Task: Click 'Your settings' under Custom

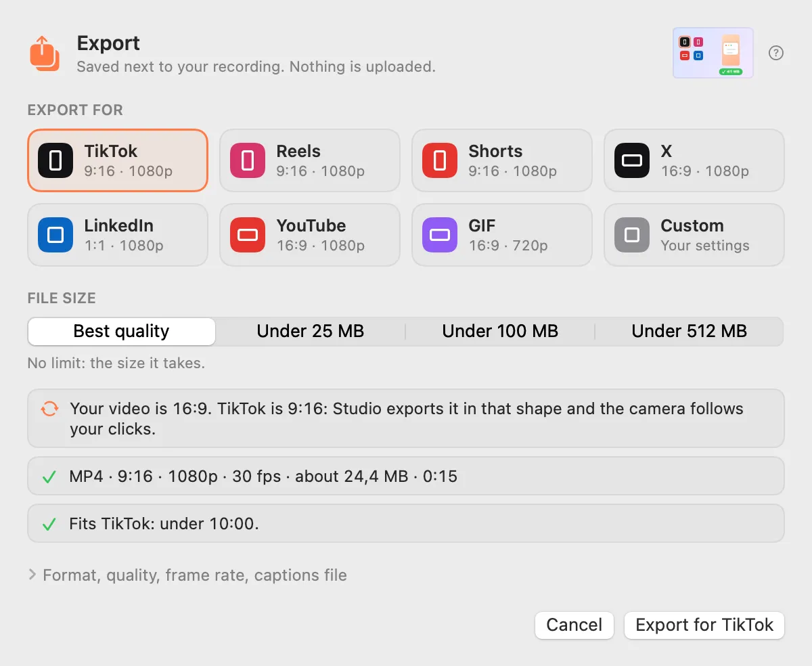Action: pos(705,246)
